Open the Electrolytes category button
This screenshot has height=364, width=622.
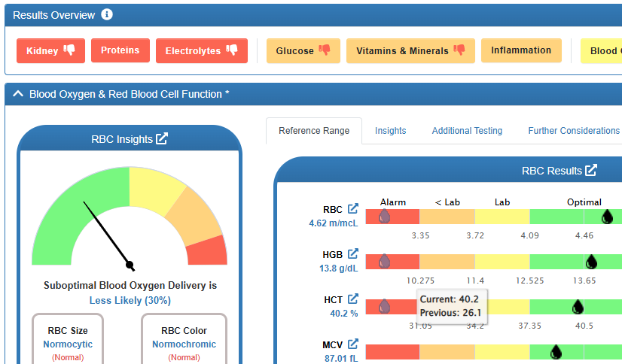pyautogui.click(x=202, y=50)
